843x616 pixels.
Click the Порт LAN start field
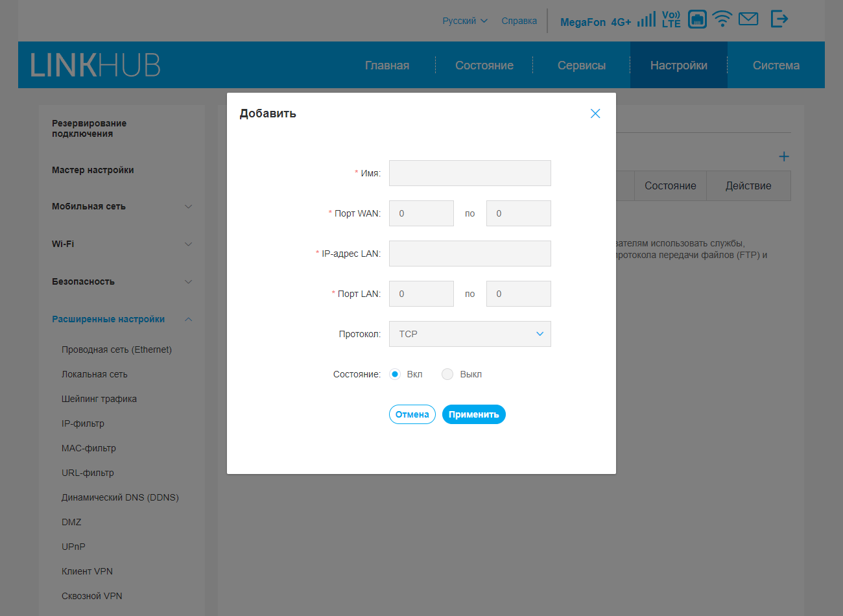click(x=421, y=294)
